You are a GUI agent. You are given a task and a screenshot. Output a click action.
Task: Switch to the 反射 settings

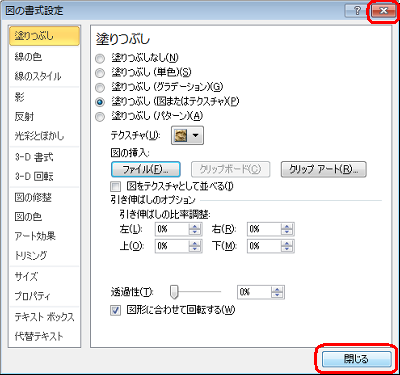[44, 116]
